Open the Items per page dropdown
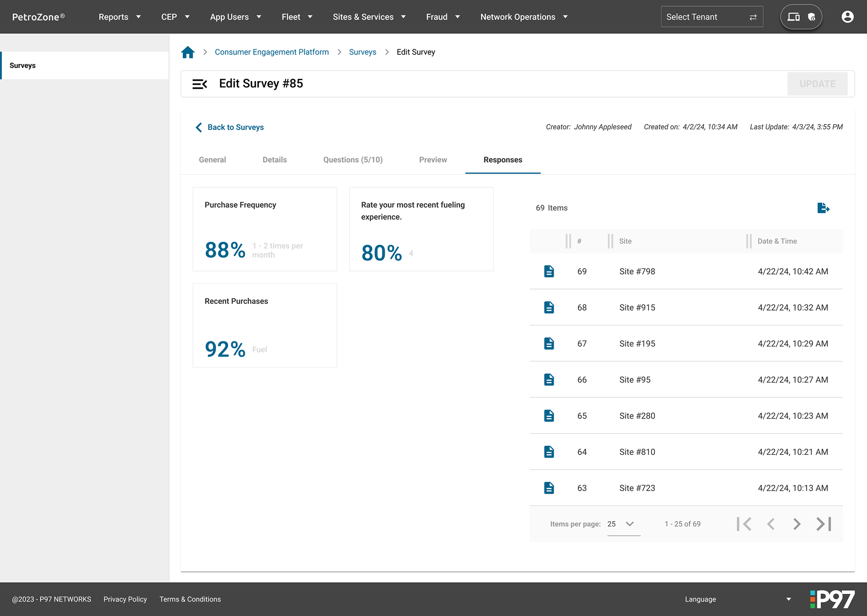Screen dimensions: 867x616 (623, 524)
